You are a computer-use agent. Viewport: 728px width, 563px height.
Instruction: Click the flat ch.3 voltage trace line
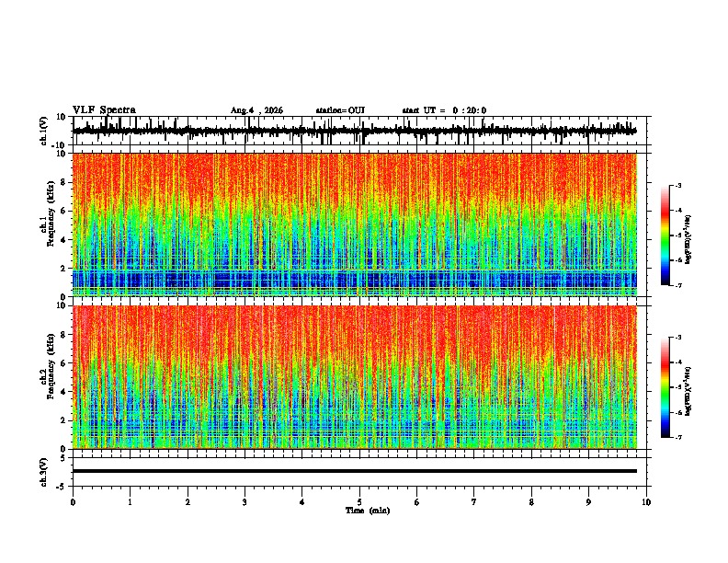355,471
